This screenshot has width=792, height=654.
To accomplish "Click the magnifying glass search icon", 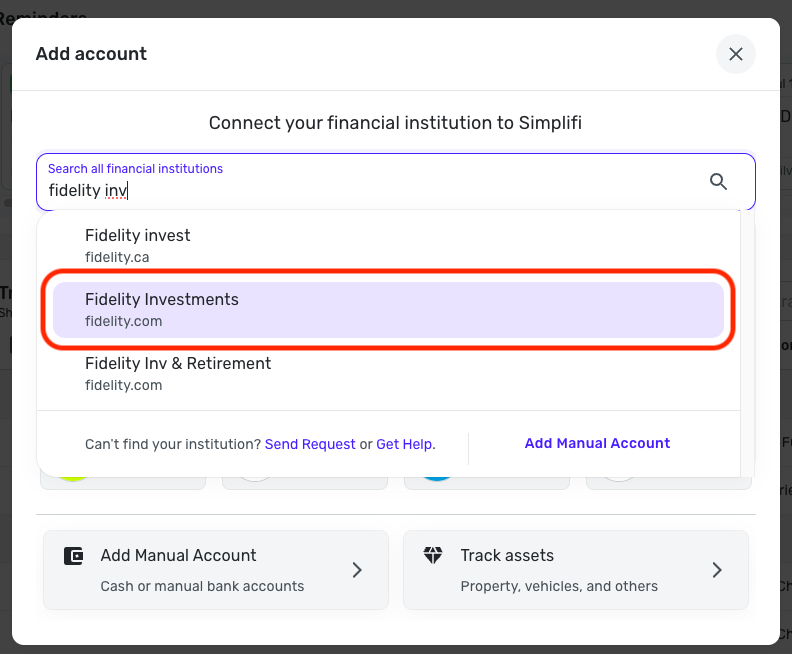I will click(718, 181).
